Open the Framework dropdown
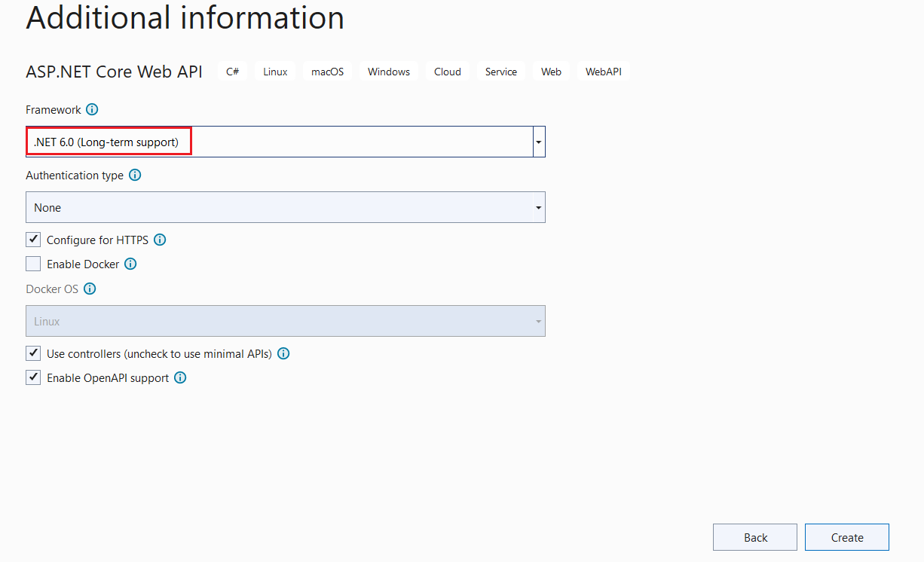Screen dimensions: 924x562 coord(538,141)
